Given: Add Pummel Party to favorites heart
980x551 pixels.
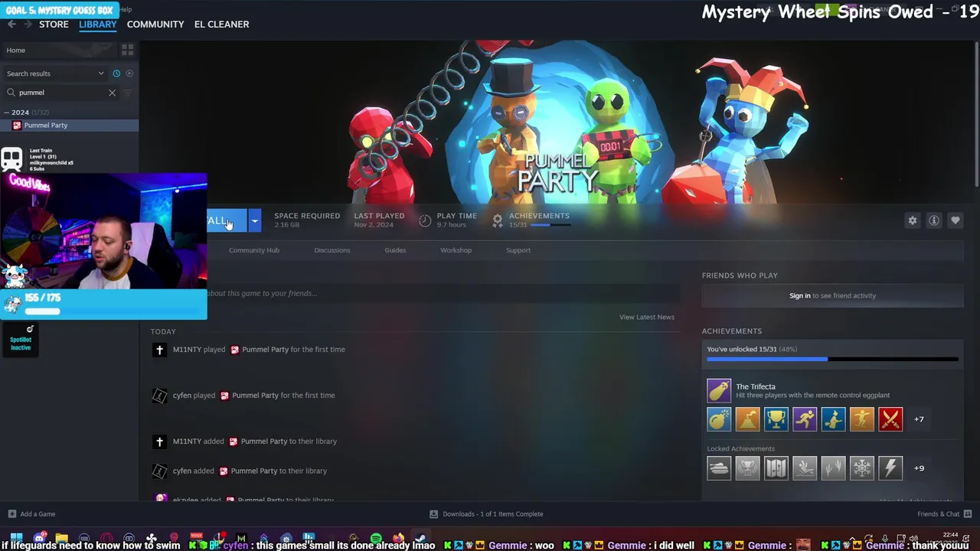Looking at the screenshot, I should point(955,220).
